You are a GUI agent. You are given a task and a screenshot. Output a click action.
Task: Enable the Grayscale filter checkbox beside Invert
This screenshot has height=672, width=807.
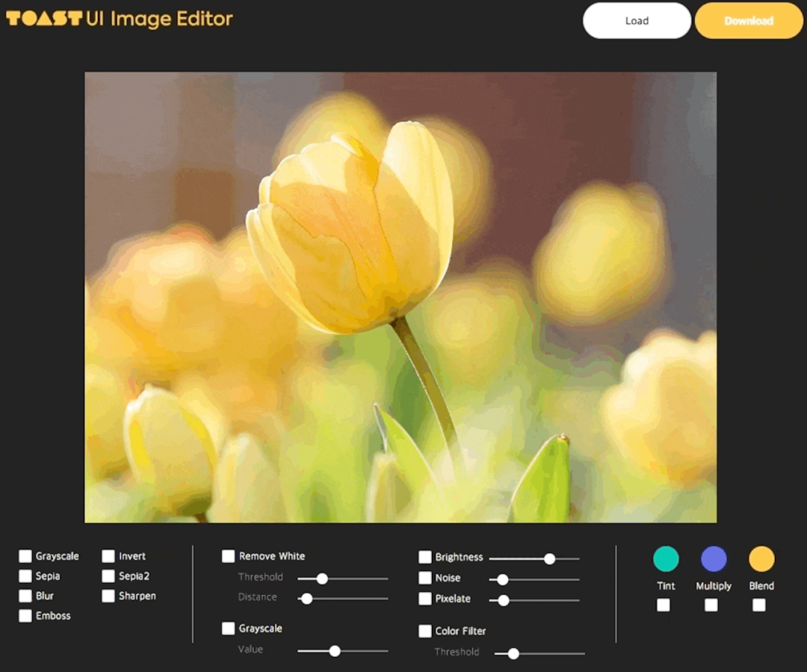(x=25, y=556)
